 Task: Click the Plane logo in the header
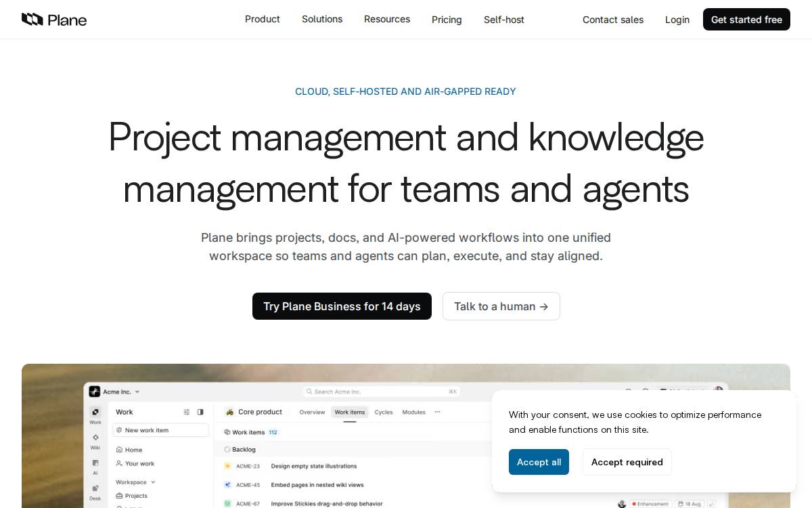54,20
